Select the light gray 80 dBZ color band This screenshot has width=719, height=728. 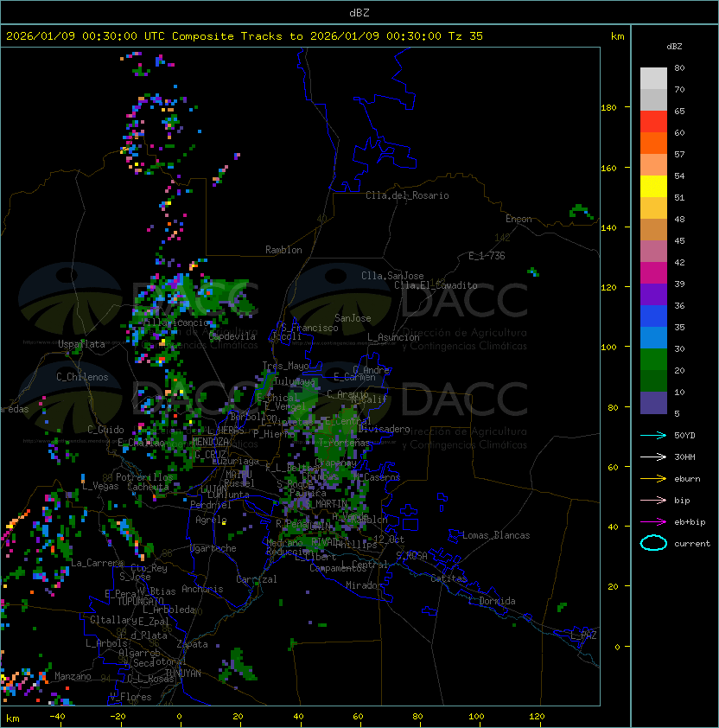point(653,79)
